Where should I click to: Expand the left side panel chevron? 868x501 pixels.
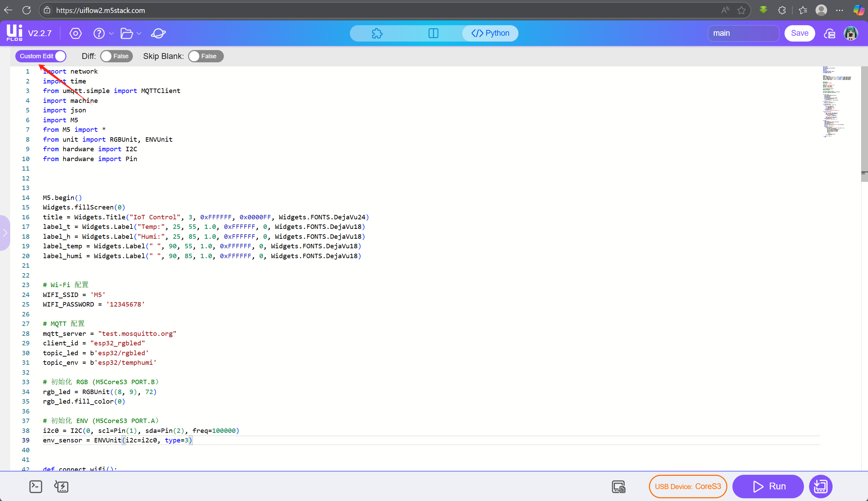(x=5, y=233)
